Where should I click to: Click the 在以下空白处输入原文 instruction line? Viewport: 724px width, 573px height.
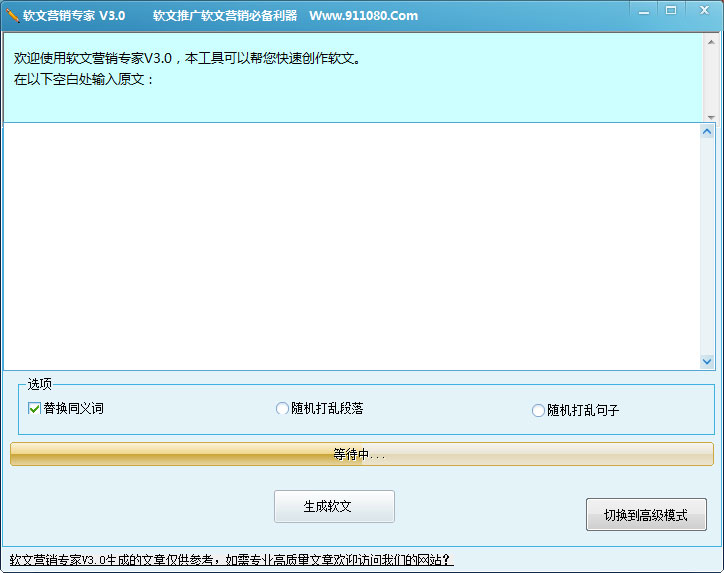[x=84, y=79]
